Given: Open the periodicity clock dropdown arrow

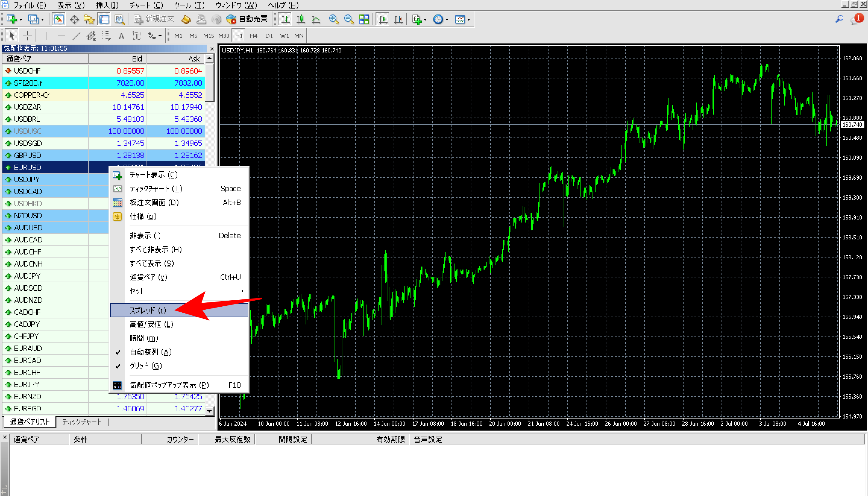Looking at the screenshot, I should pyautogui.click(x=447, y=20).
